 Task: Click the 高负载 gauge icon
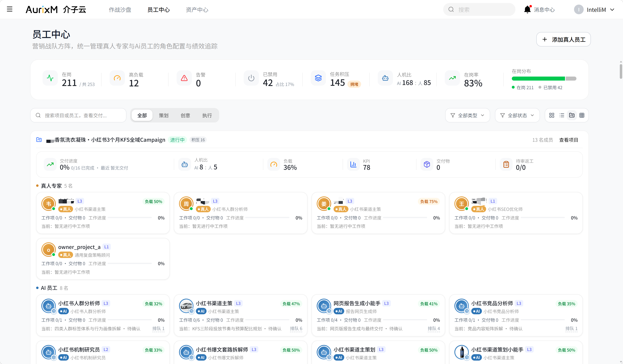point(117,78)
